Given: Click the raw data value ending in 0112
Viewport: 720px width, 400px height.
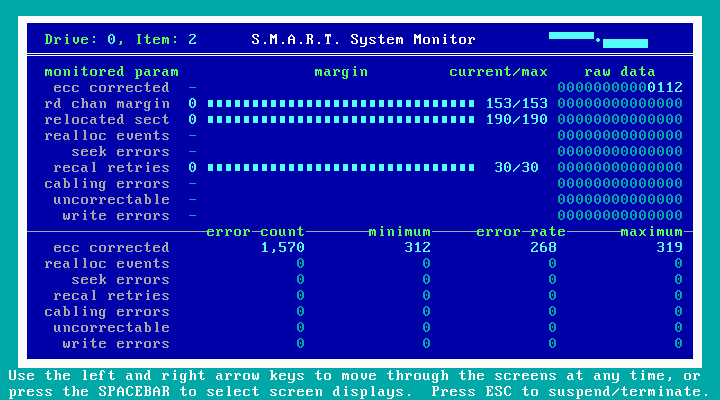Looking at the screenshot, I should tap(620, 88).
